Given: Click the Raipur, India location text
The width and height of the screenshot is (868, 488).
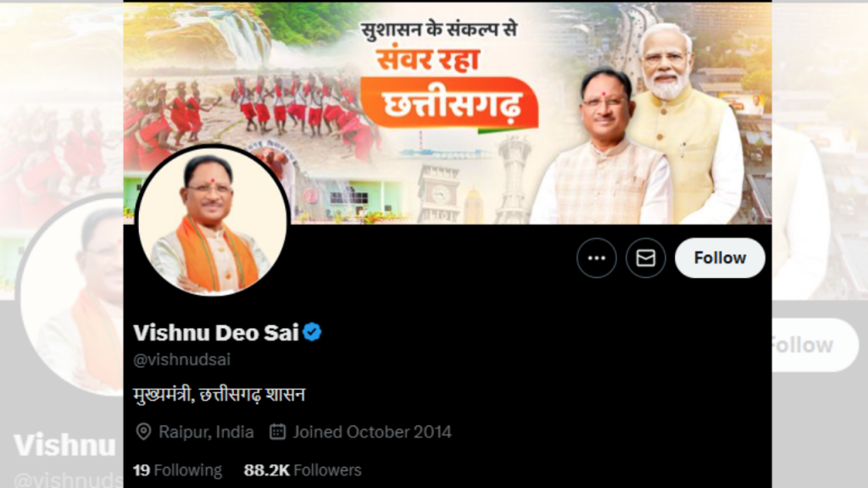Looking at the screenshot, I should (206, 431).
